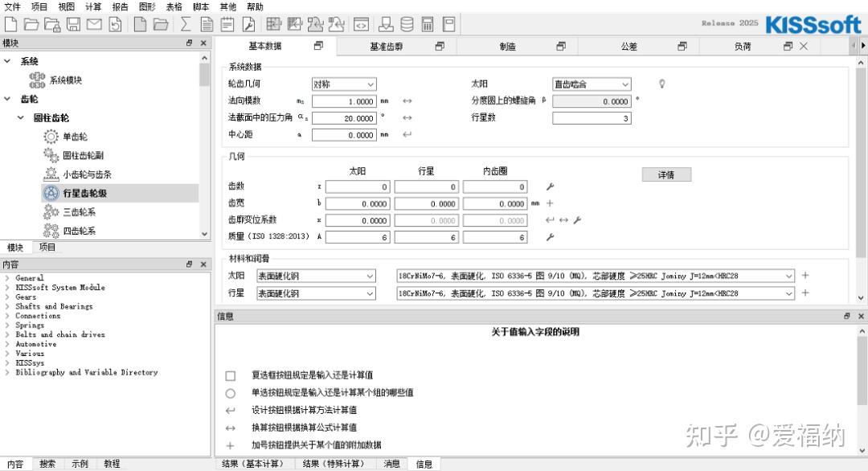Switch to the 负荷 tab
The width and height of the screenshot is (868, 471).
click(743, 47)
